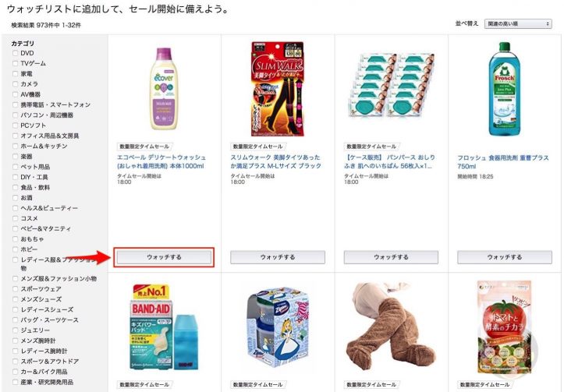Open the エコベール デリケートウォッシュ product link
Viewport: 564px width, 392px height.
(x=161, y=161)
